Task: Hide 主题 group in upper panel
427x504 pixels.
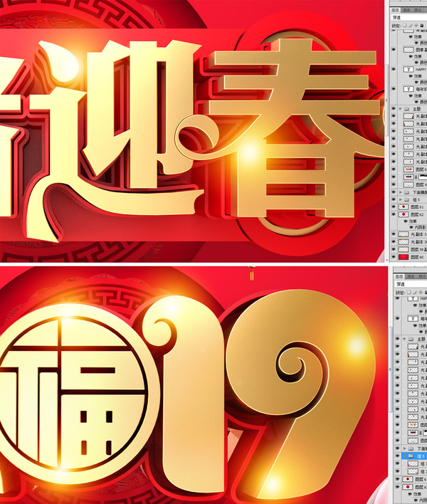Action: coord(394,109)
